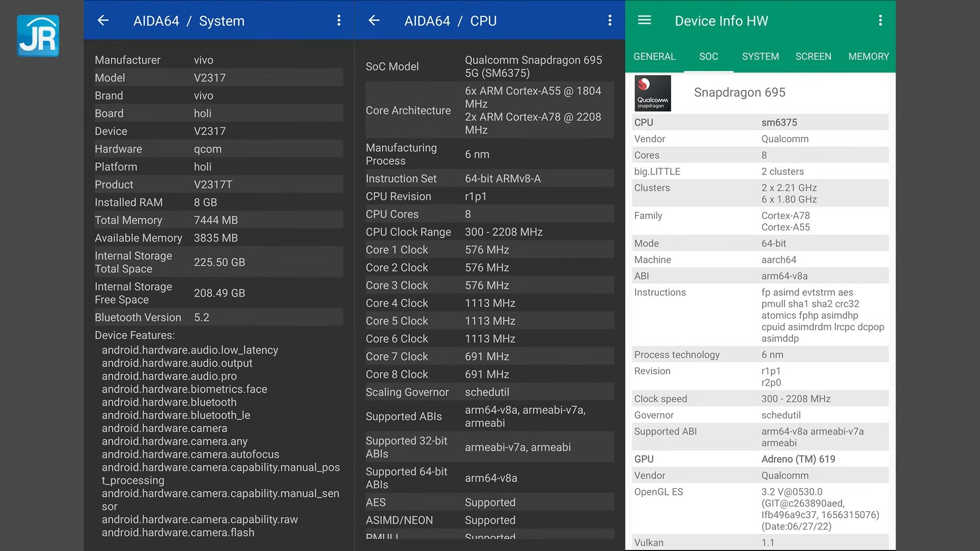Select the Scaling Governor row
Screen dimensions: 980x551
click(489, 392)
